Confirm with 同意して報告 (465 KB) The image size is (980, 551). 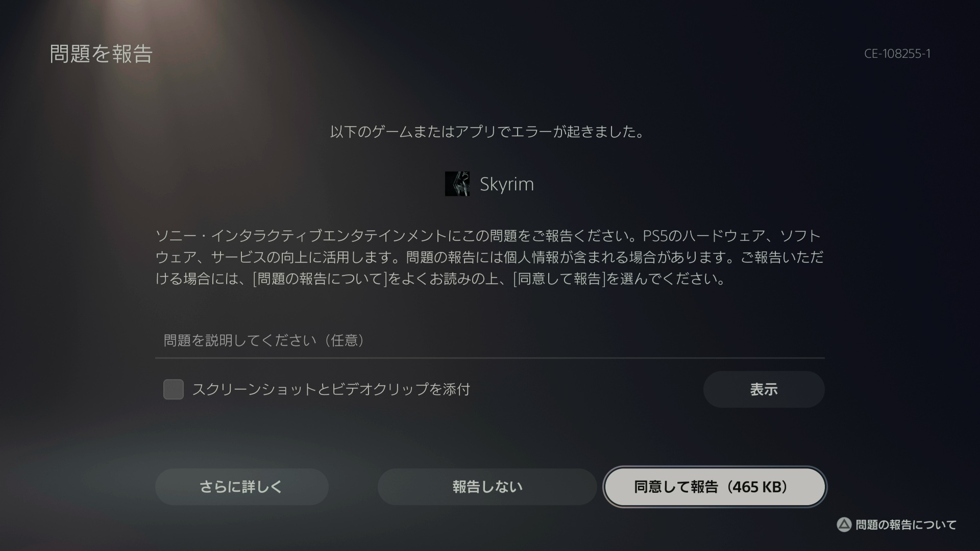[x=715, y=487]
